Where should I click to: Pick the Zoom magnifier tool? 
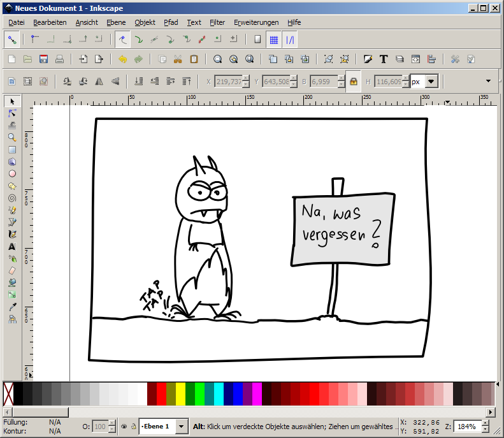[x=11, y=137]
